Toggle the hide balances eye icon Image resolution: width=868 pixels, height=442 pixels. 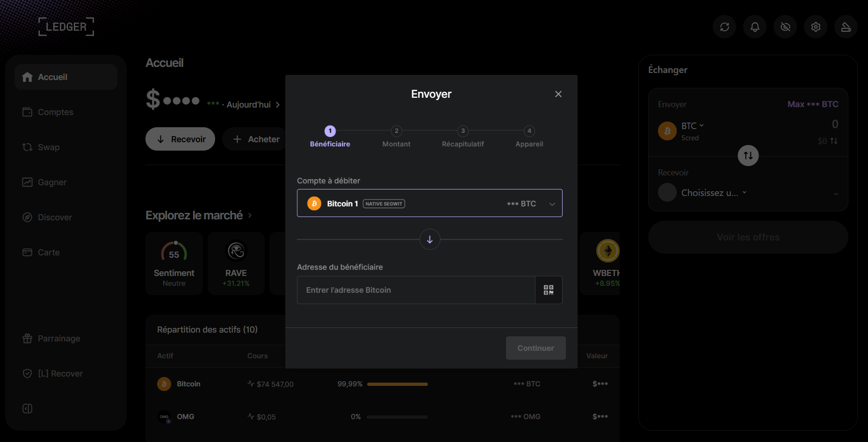point(785,27)
